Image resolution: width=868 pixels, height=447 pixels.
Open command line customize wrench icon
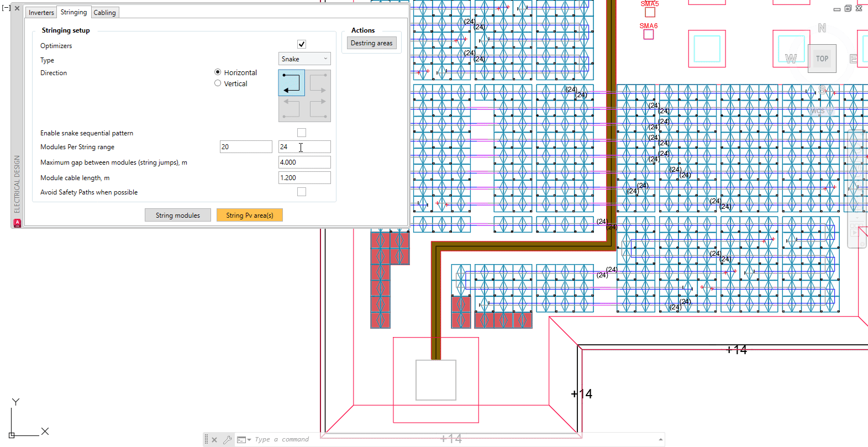click(x=228, y=440)
